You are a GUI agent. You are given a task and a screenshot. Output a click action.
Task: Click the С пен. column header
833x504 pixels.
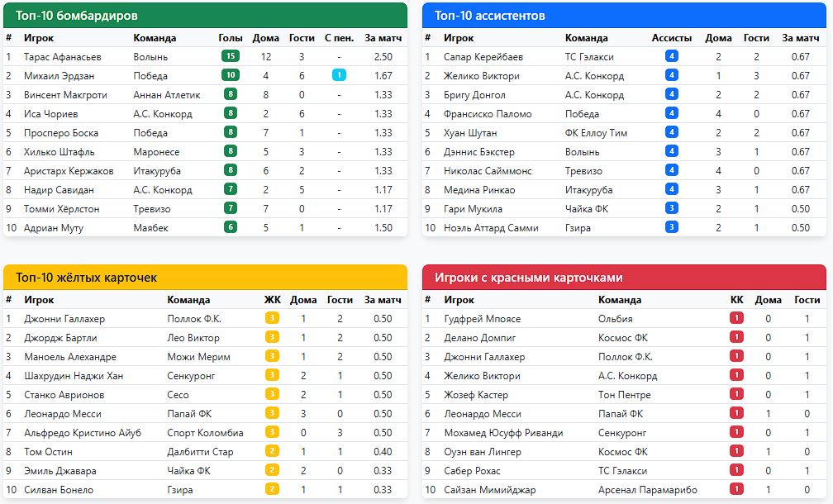click(339, 38)
